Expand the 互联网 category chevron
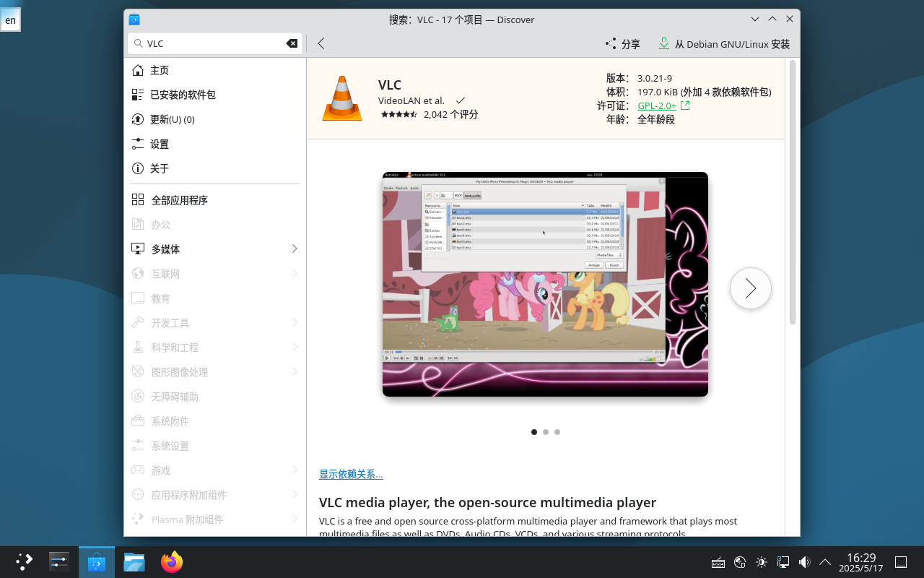The width and height of the screenshot is (924, 578). [x=295, y=273]
